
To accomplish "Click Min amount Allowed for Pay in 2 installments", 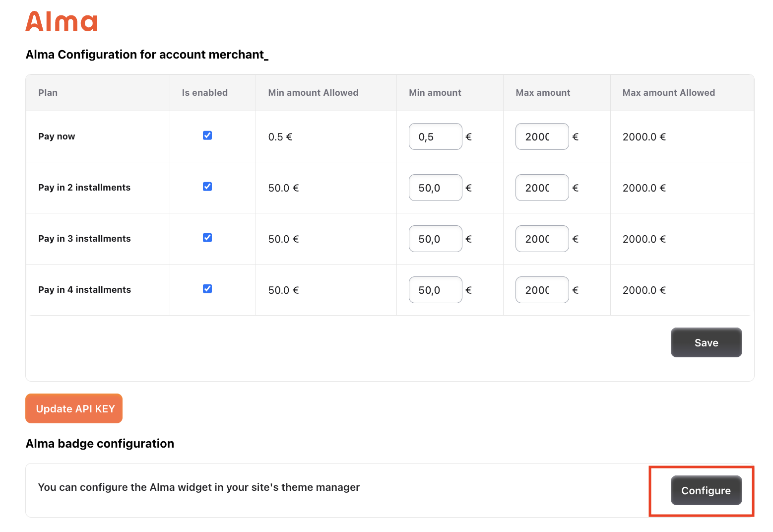I will coord(283,188).
